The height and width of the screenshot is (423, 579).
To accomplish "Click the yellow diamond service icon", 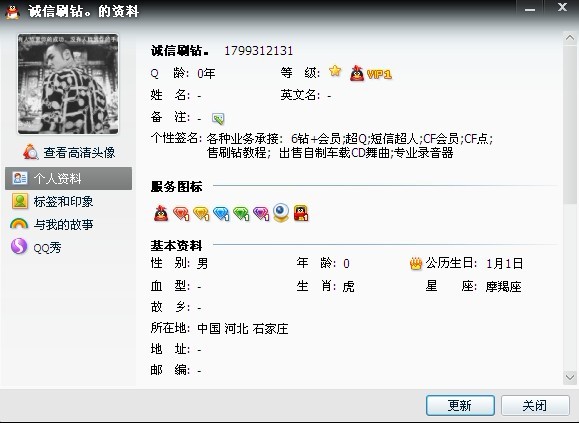I will point(201,213).
